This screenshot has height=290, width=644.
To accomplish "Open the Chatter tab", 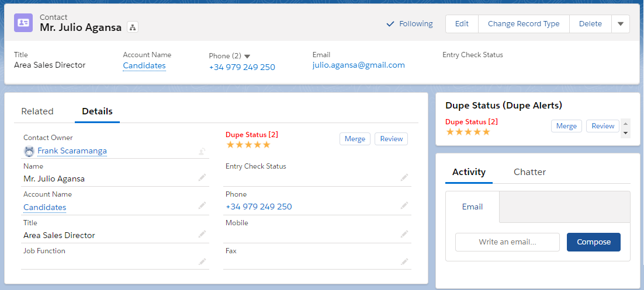I will [529, 172].
